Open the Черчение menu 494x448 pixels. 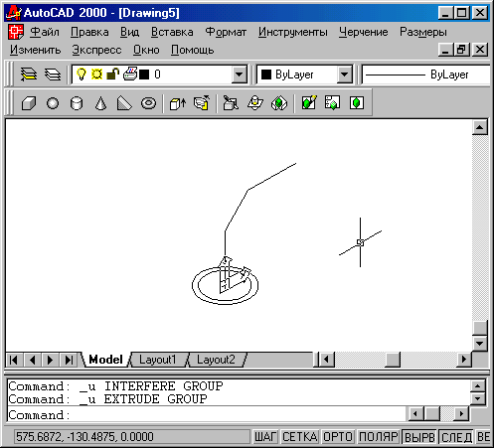point(363,32)
